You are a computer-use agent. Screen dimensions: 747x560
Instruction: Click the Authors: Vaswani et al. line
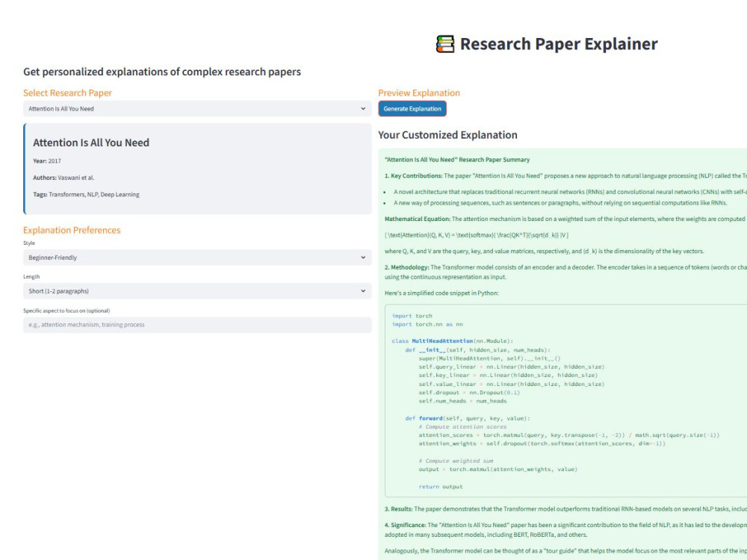(63, 178)
